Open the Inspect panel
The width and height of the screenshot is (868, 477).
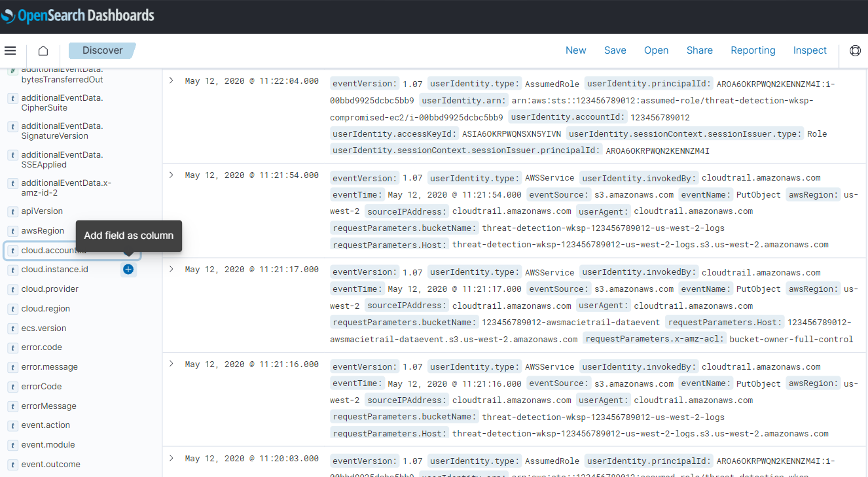[810, 50]
